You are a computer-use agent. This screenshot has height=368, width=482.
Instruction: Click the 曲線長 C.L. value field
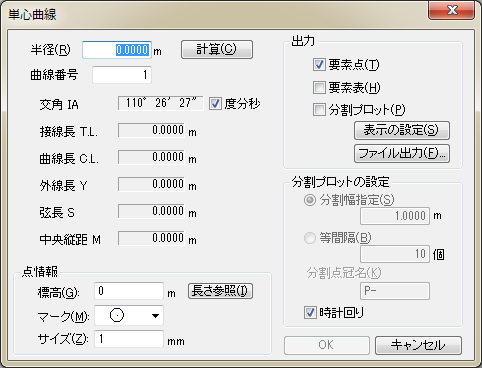pos(151,157)
